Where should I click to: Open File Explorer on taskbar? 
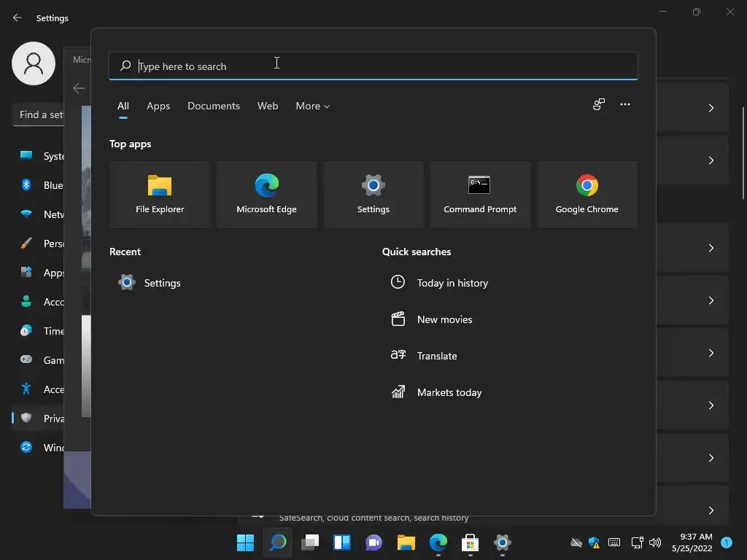(x=406, y=542)
